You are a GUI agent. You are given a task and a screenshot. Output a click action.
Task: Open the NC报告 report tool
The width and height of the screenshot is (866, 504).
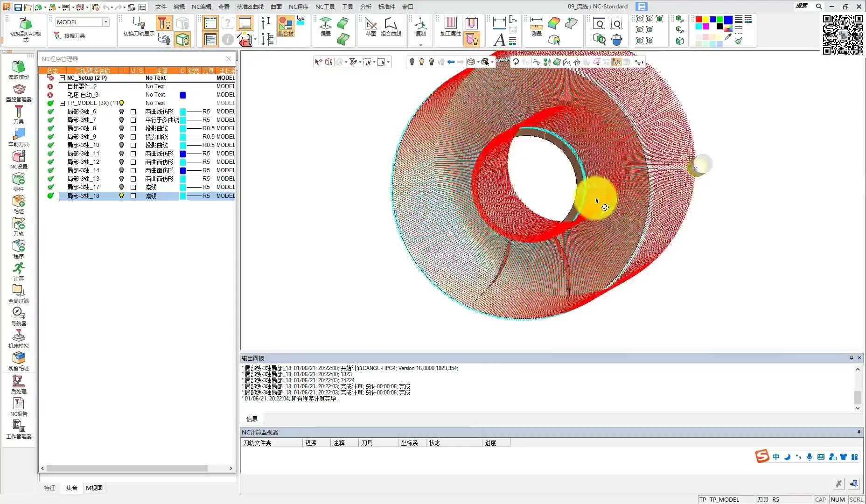tap(19, 406)
